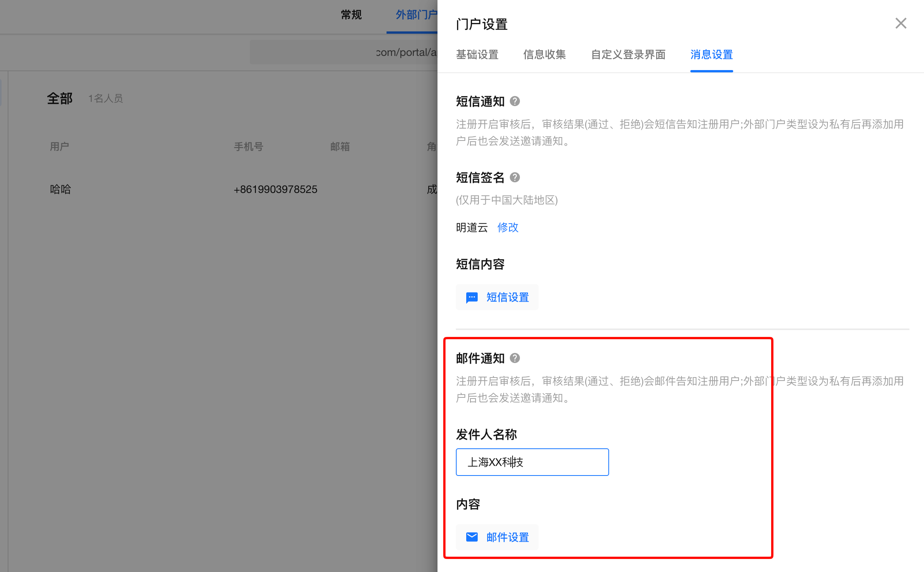Click the phone number +8619903978525
Viewport: 924px width, 572px height.
point(275,190)
